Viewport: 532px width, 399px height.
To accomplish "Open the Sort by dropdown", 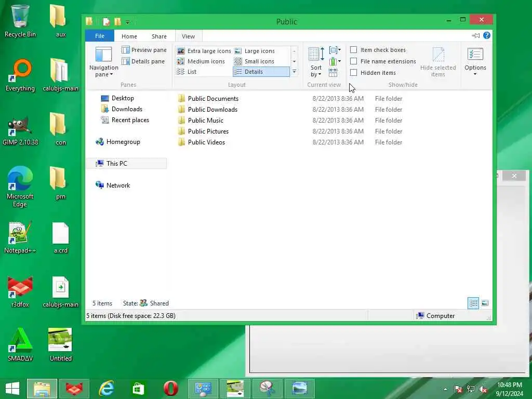I will pos(316,62).
